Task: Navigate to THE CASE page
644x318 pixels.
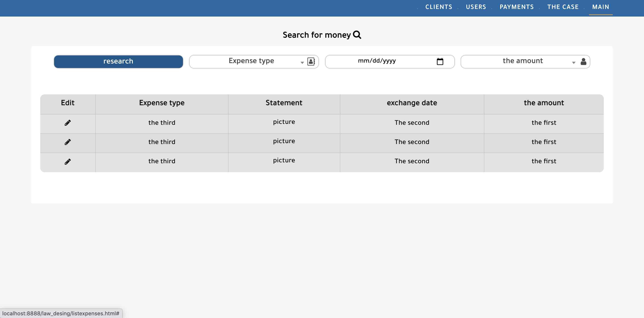Action: point(563,7)
